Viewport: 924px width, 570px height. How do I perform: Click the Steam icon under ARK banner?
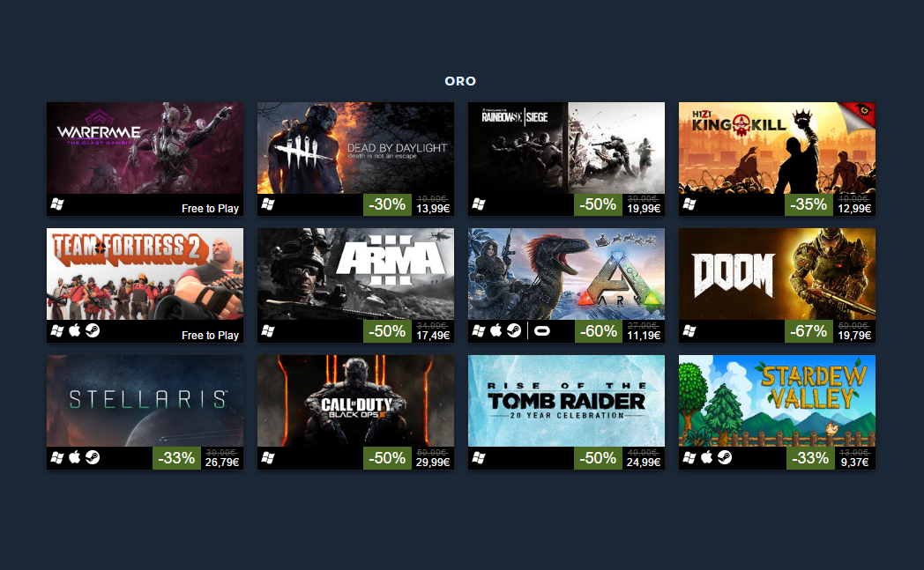coord(514,331)
